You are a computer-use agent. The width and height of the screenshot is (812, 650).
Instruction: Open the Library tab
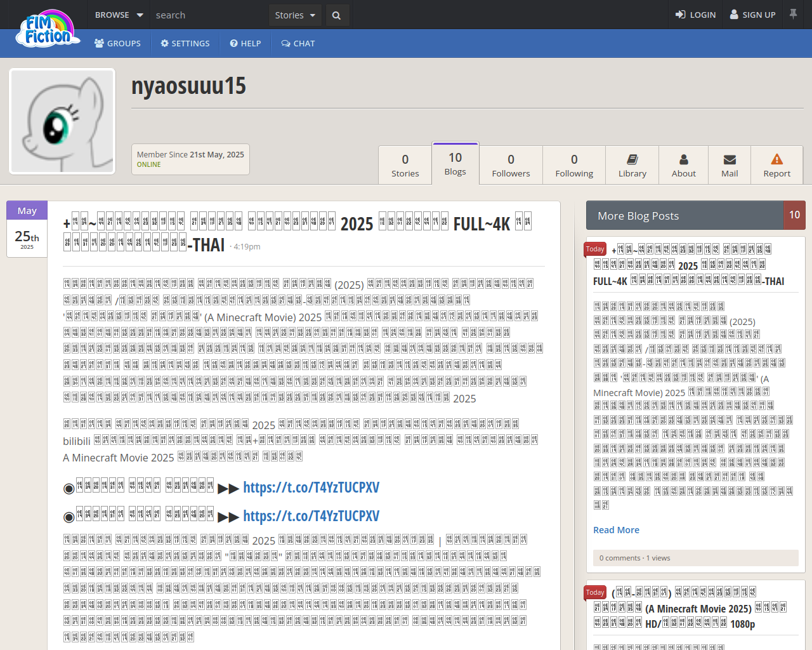tap(632, 166)
